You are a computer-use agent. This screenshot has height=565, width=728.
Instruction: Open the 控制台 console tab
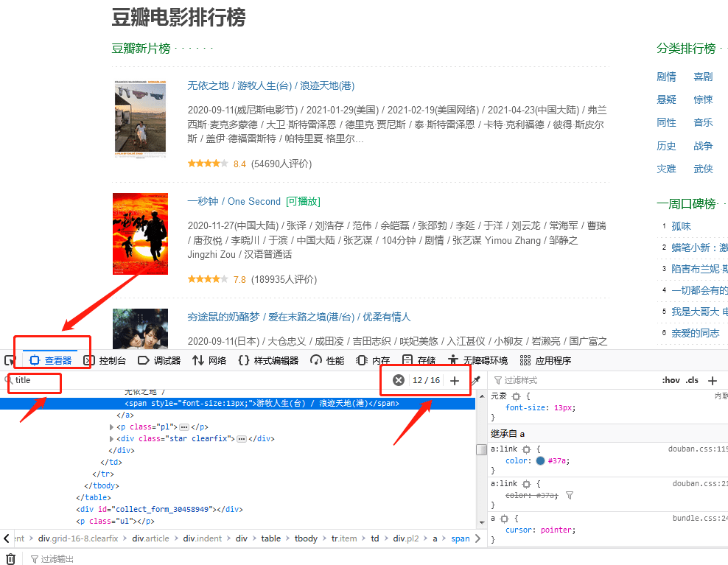coord(105,360)
